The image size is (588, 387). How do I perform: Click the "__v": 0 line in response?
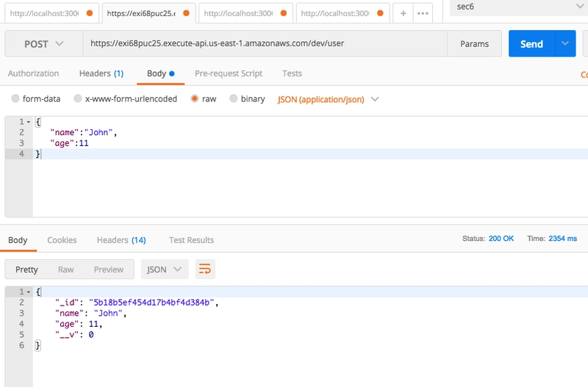tap(74, 335)
